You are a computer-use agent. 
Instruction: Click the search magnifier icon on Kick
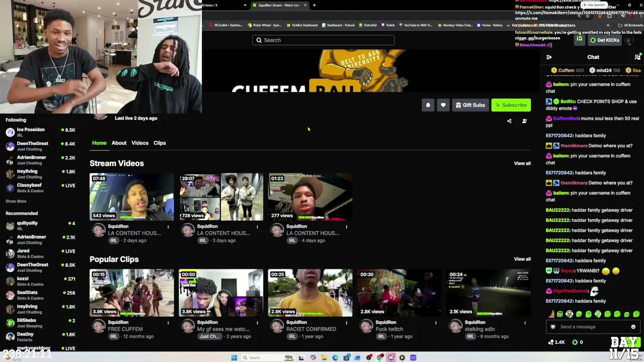[x=259, y=40]
